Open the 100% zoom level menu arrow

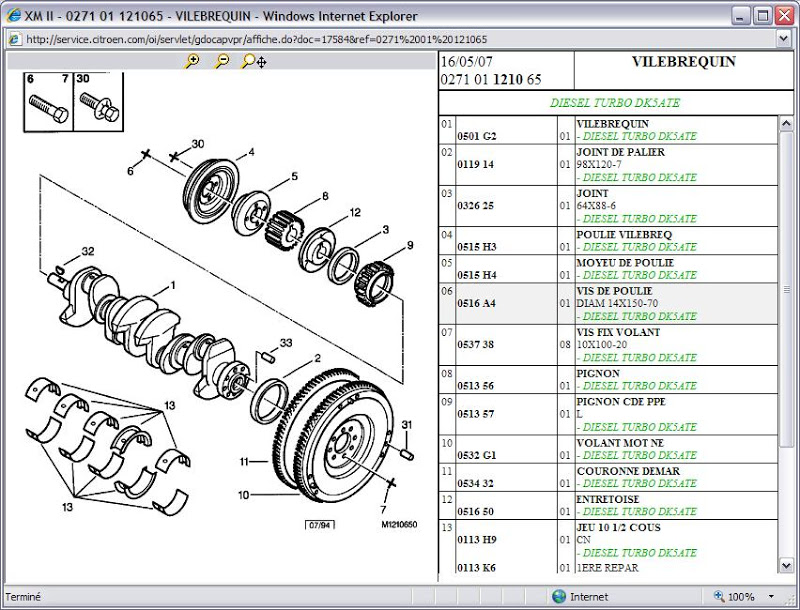[x=771, y=596]
